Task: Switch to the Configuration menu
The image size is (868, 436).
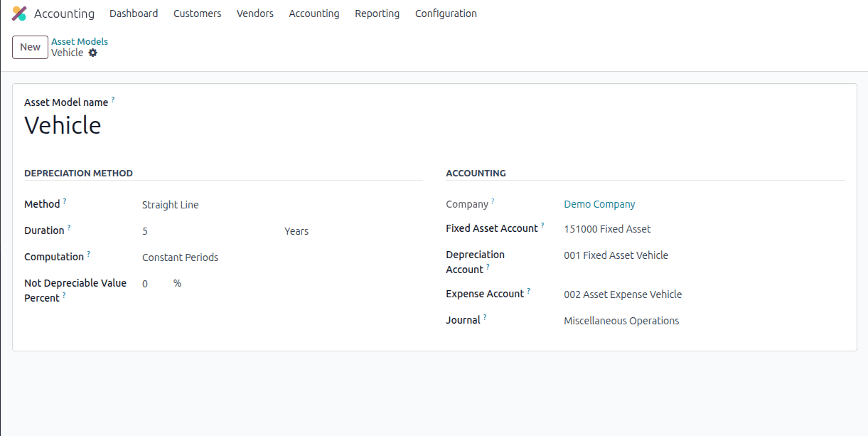Action: (446, 14)
